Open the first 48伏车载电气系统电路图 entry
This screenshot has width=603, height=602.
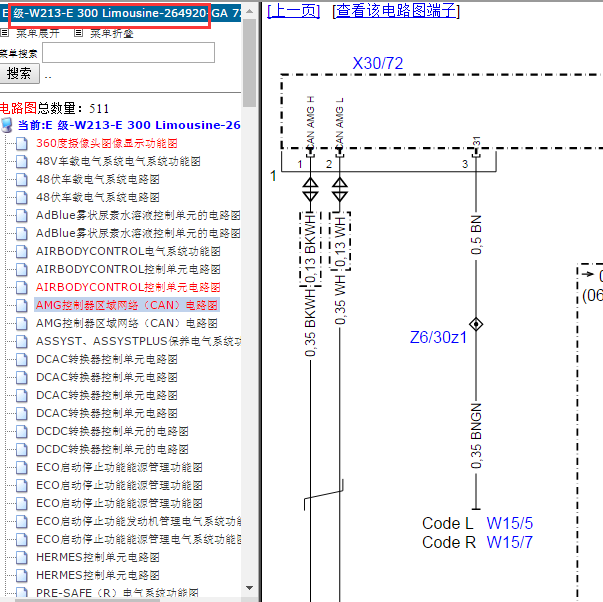98,179
